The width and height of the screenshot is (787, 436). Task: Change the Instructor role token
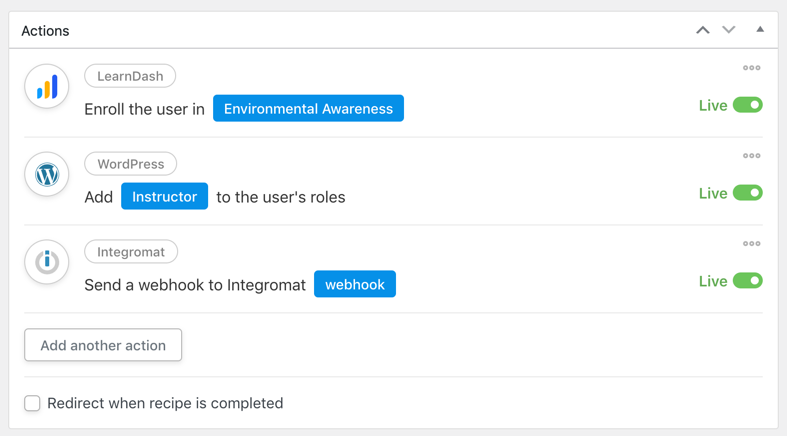coord(164,196)
